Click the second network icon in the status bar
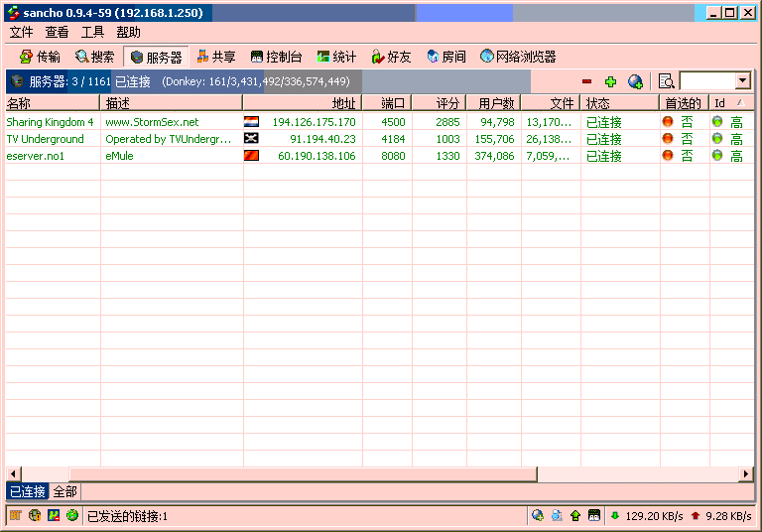This screenshot has width=762, height=532. click(35, 515)
